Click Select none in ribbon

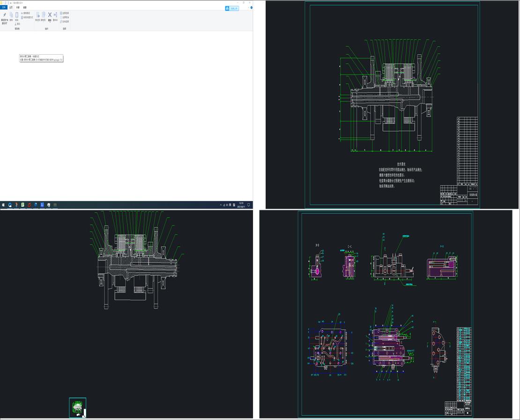(65, 17)
